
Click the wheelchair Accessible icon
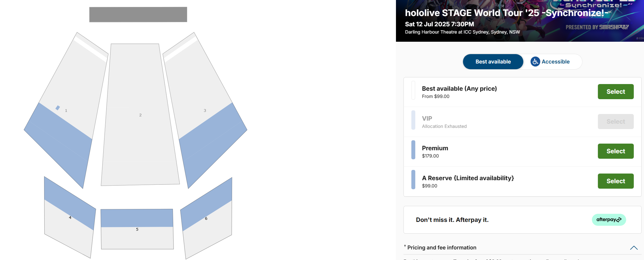click(x=535, y=62)
